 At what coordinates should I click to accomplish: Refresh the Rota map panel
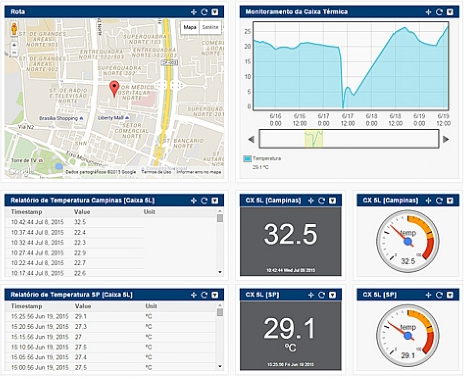pyautogui.click(x=204, y=12)
